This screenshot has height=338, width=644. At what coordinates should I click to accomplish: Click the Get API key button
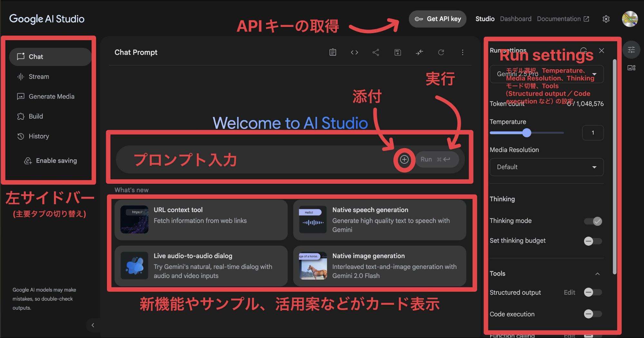[x=437, y=19]
